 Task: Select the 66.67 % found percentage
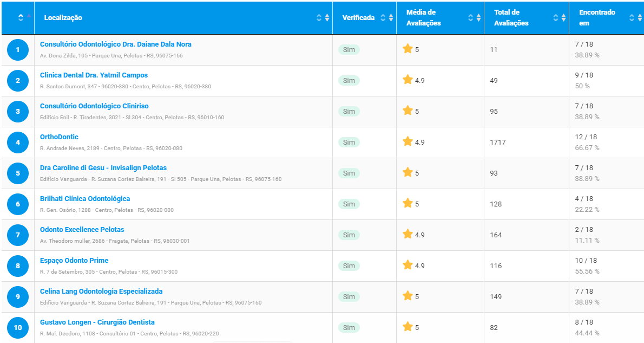[587, 147]
